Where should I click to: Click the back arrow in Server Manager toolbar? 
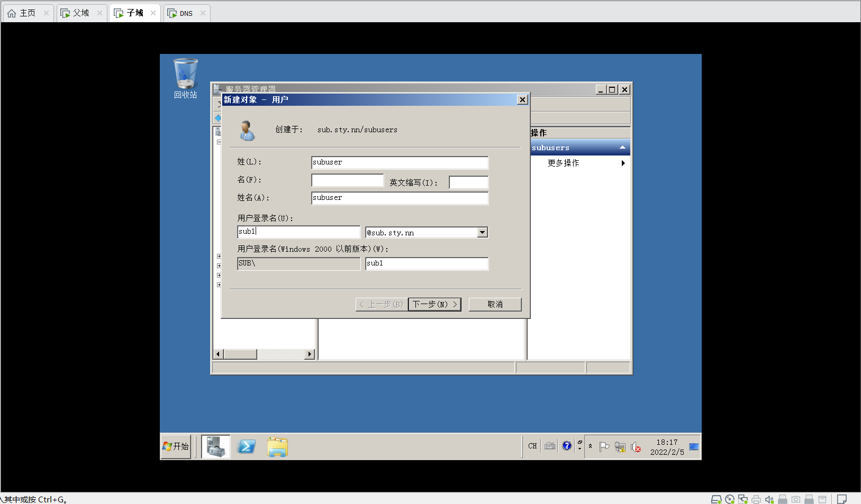[217, 118]
